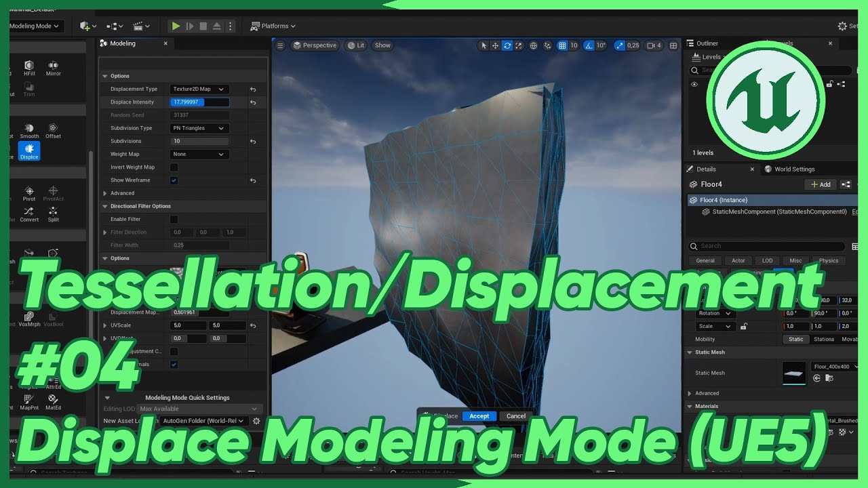Toggle visibility eye in Outliner
Viewport: 868px width, 488px height.
(694, 84)
